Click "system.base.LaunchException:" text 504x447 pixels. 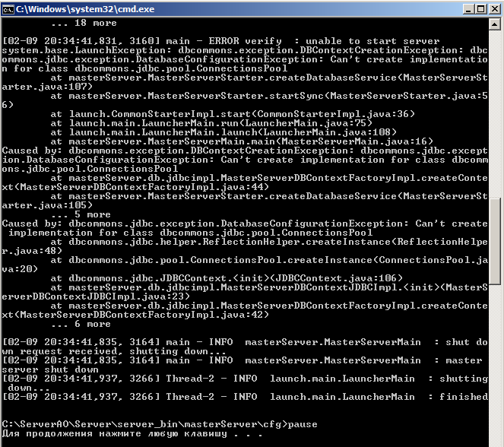[87, 50]
